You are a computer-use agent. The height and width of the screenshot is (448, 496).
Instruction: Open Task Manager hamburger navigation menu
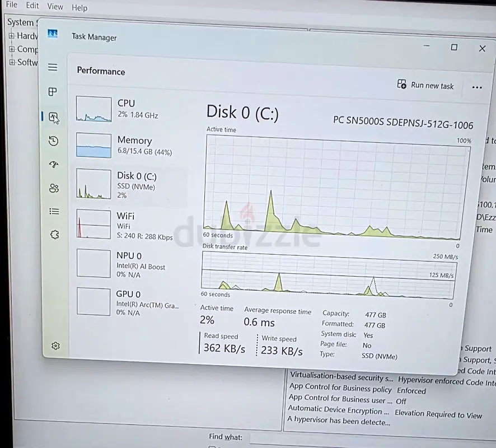coord(53,67)
